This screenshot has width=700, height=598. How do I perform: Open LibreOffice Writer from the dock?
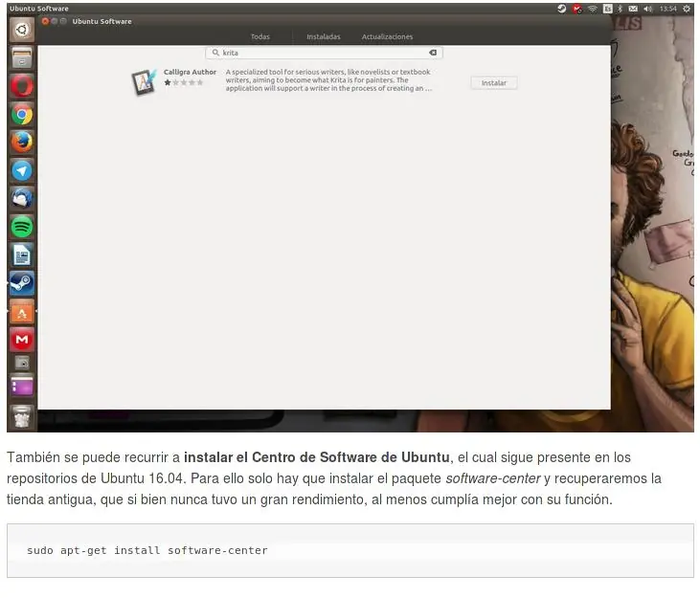tap(21, 255)
